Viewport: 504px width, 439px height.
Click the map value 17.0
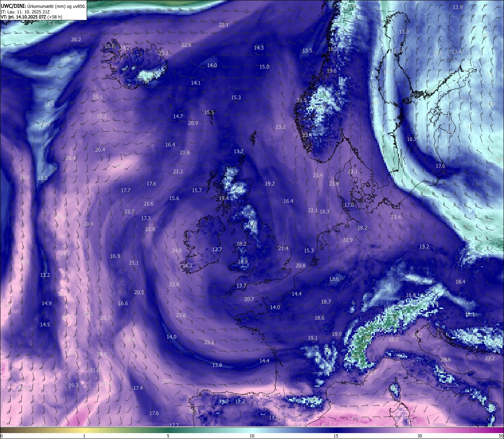tap(349, 205)
